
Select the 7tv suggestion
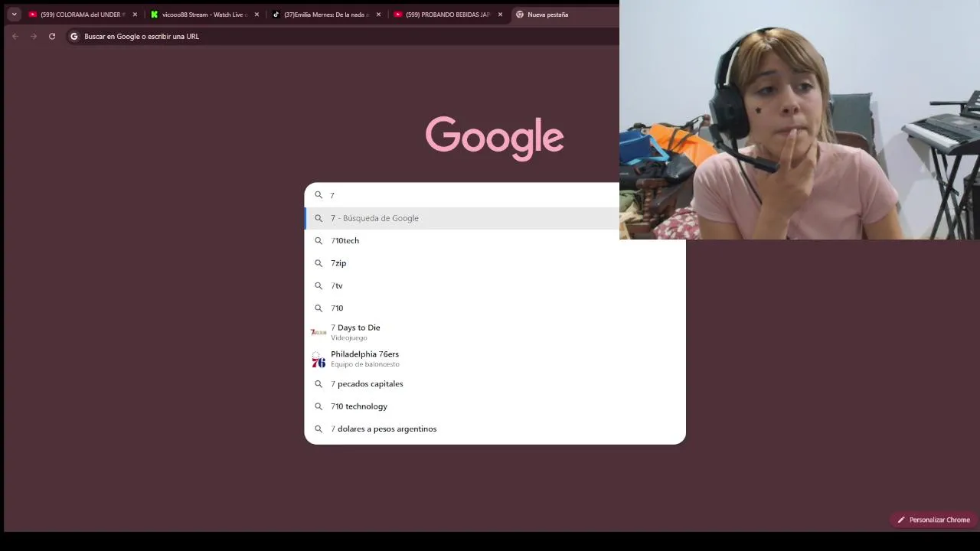pos(495,285)
